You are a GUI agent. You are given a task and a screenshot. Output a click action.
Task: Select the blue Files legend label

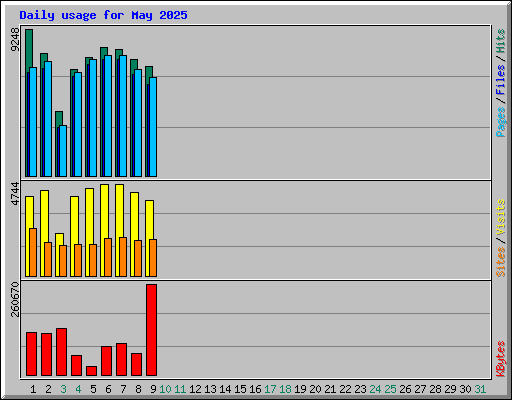point(501,79)
